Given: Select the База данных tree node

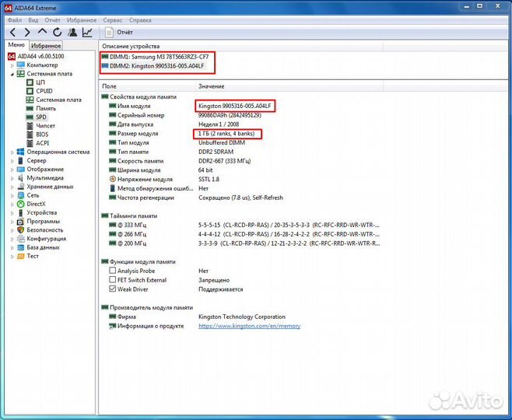Looking at the screenshot, I should tap(38, 247).
